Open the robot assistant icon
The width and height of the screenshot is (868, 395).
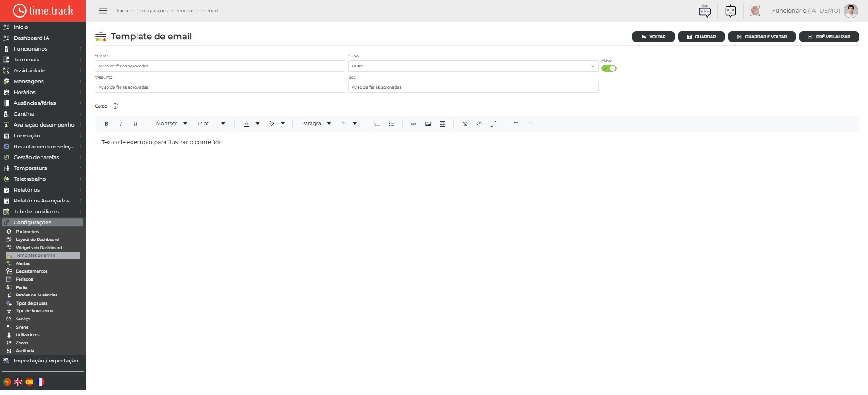[731, 11]
